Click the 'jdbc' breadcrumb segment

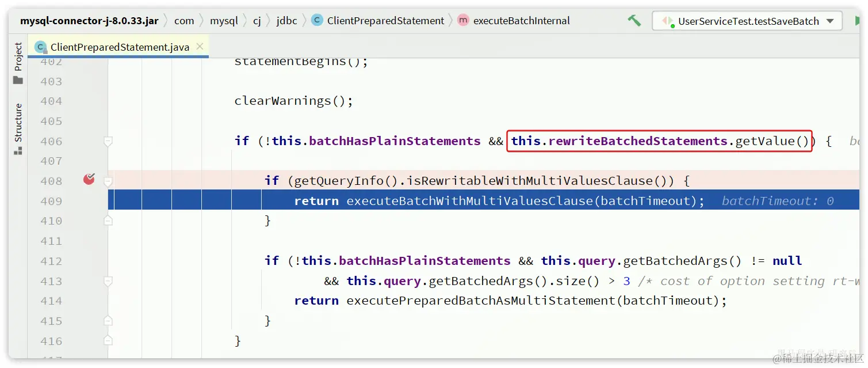(287, 21)
